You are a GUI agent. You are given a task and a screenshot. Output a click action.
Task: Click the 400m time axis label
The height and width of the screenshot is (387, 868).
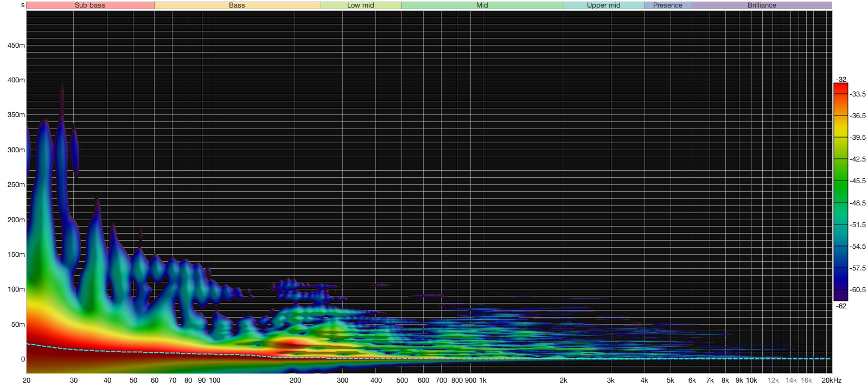click(16, 80)
